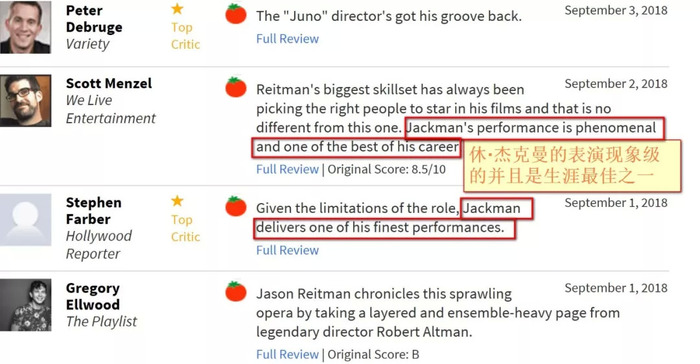Click fresh tomato icon on Scott Menzel's review
This screenshot has height=364, width=700.
tap(236, 87)
